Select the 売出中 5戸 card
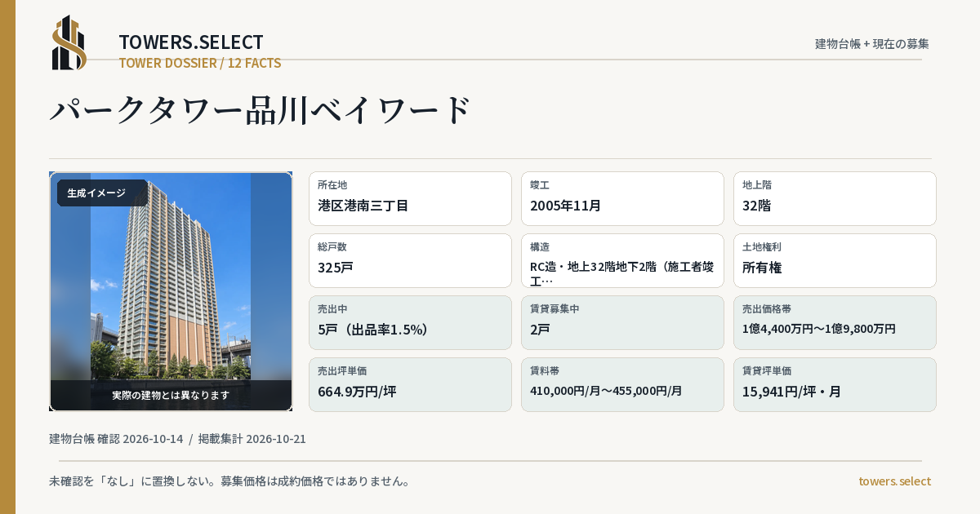980x514 pixels. pos(410,322)
